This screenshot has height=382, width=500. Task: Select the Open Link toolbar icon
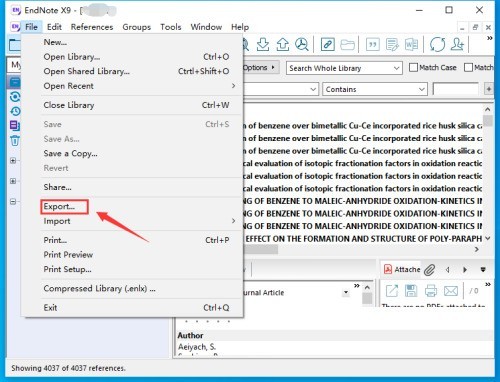click(327, 44)
